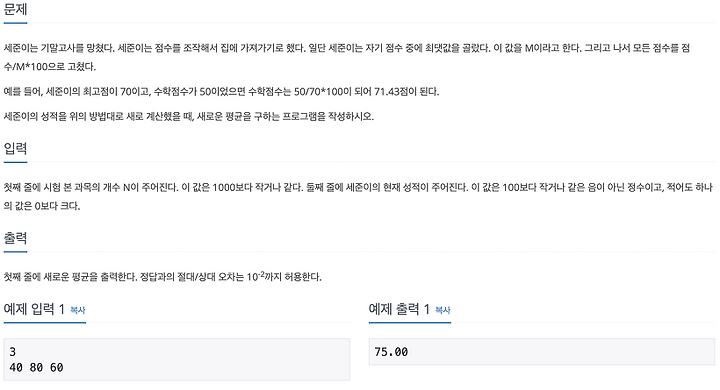
Task: Click the 예제 입력 1 heading text
Action: pos(34,309)
